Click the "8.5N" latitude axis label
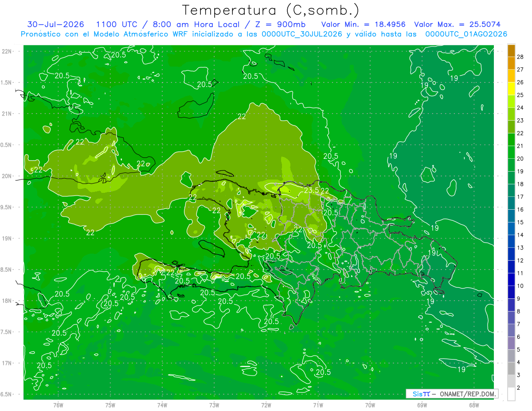The width and height of the screenshot is (532, 411). 7,270
